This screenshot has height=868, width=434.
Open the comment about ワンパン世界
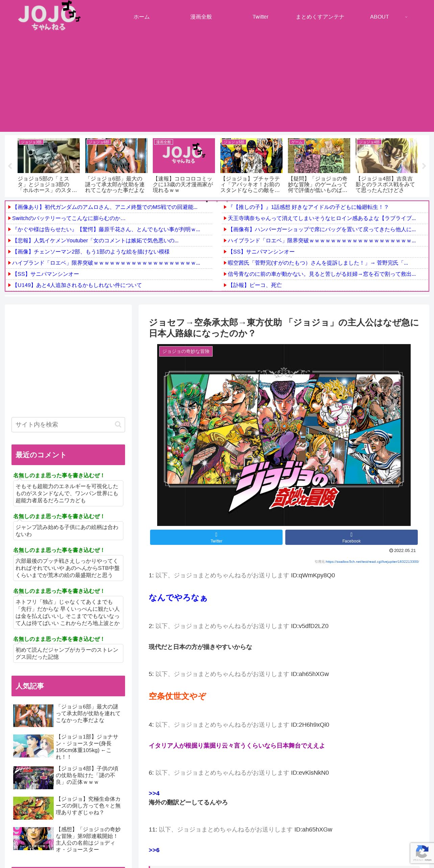point(68,493)
